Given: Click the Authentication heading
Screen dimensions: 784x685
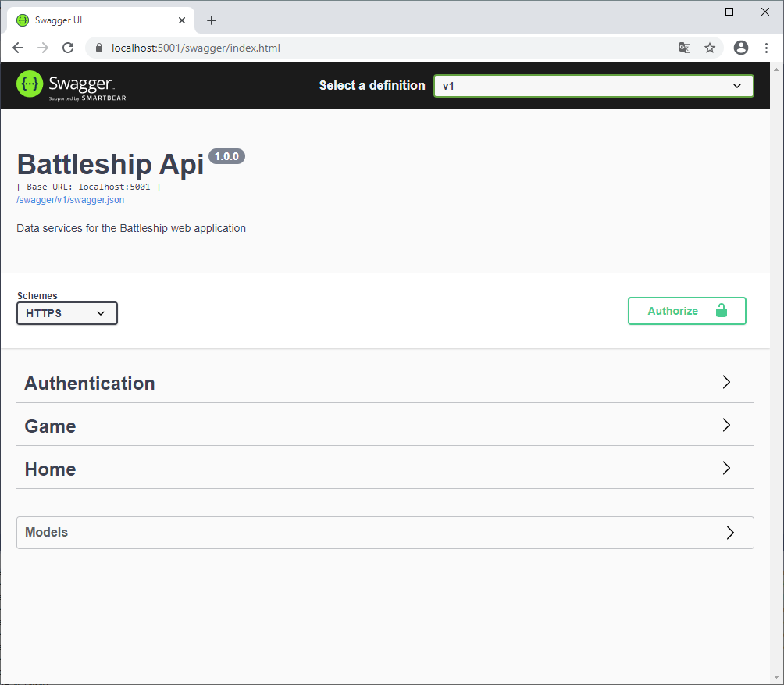Looking at the screenshot, I should coord(90,384).
